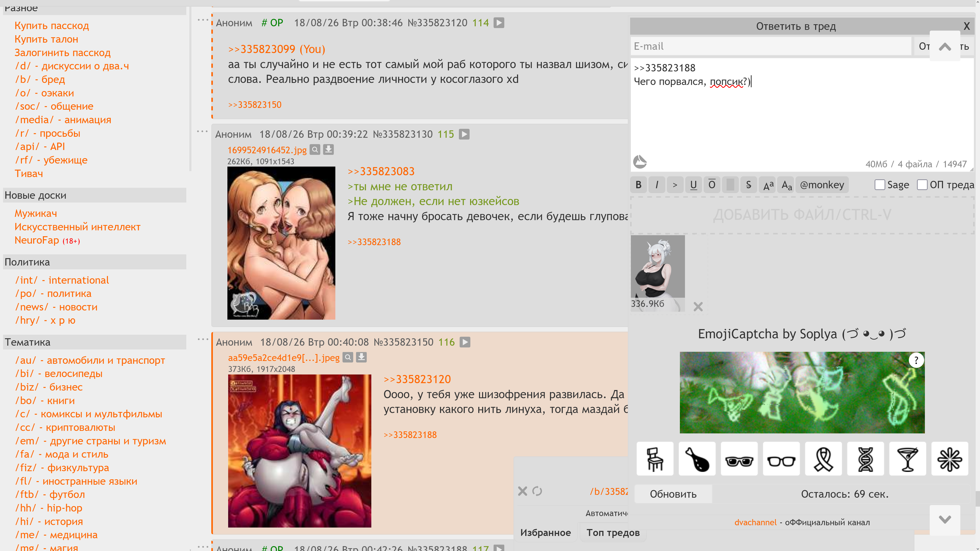This screenshot has width=980, height=551.
Task: Refresh the bottom thread panel
Action: point(537,491)
